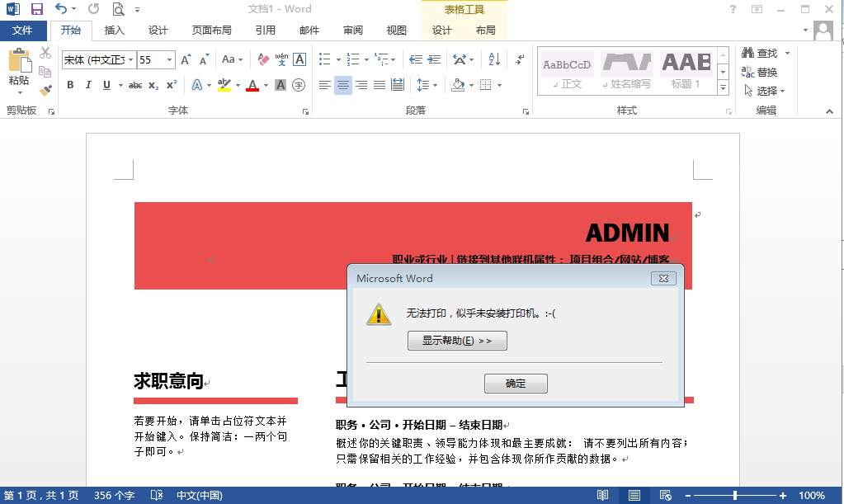Click the 100% zoom level
The height and width of the screenshot is (504, 844).
click(811, 495)
